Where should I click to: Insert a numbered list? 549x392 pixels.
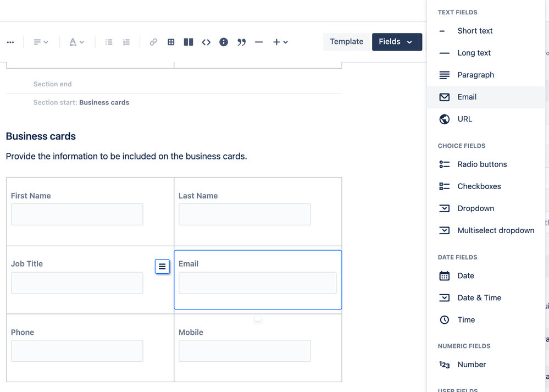click(x=126, y=42)
